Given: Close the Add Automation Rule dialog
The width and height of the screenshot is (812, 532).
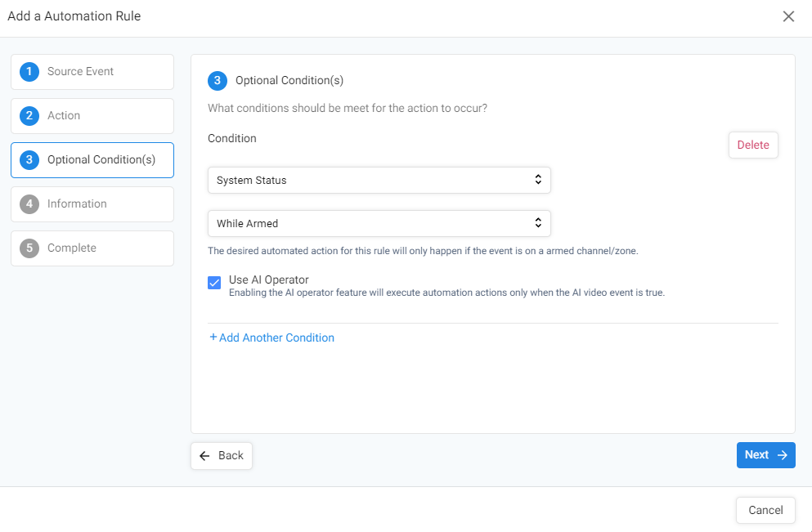Looking at the screenshot, I should coord(788,16).
